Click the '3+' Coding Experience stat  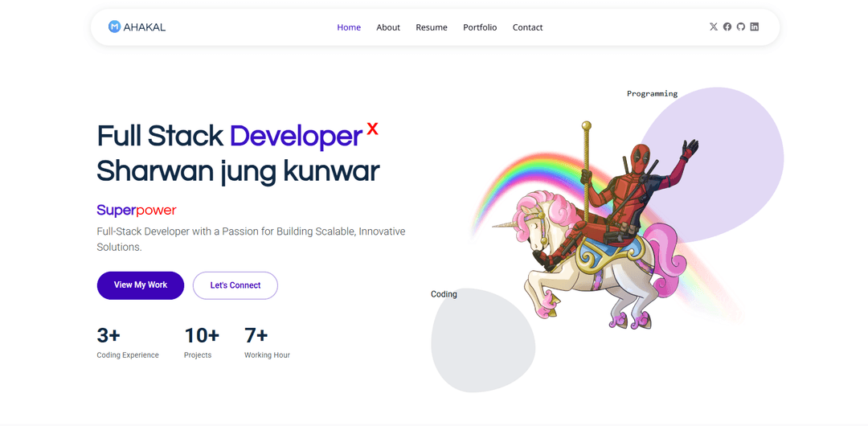pyautogui.click(x=108, y=336)
